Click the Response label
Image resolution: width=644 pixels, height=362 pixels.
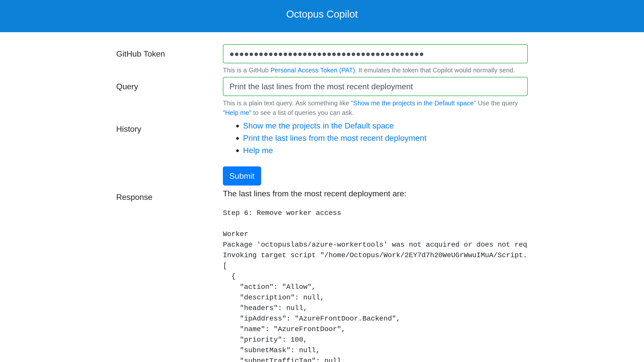[x=134, y=197]
